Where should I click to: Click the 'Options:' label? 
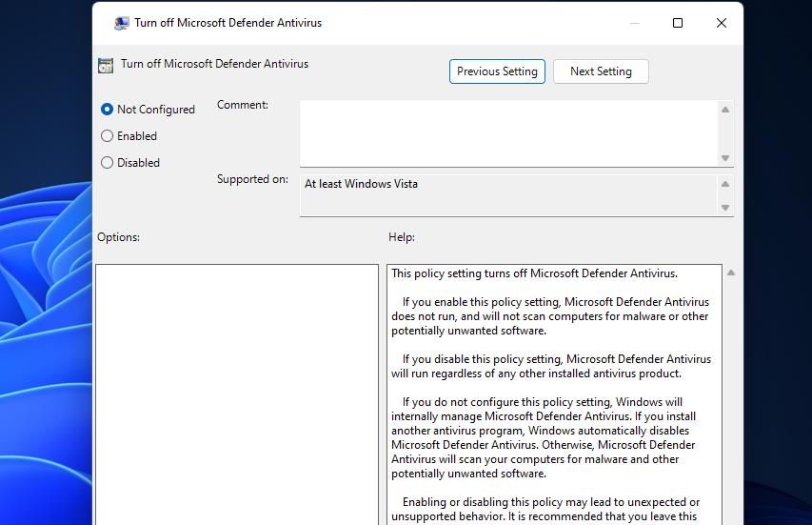119,237
